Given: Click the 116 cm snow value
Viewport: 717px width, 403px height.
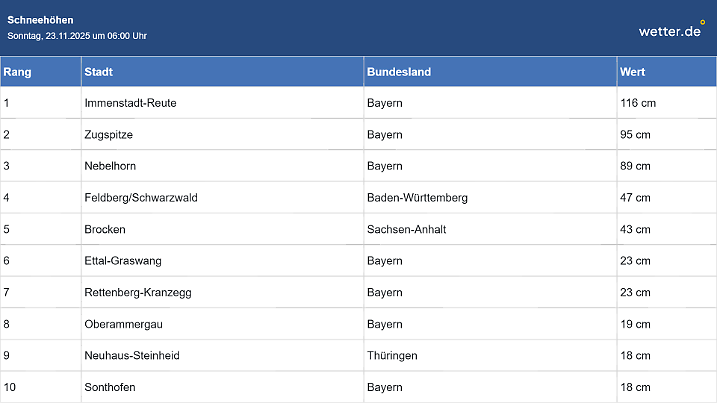Looking at the screenshot, I should pos(637,103).
